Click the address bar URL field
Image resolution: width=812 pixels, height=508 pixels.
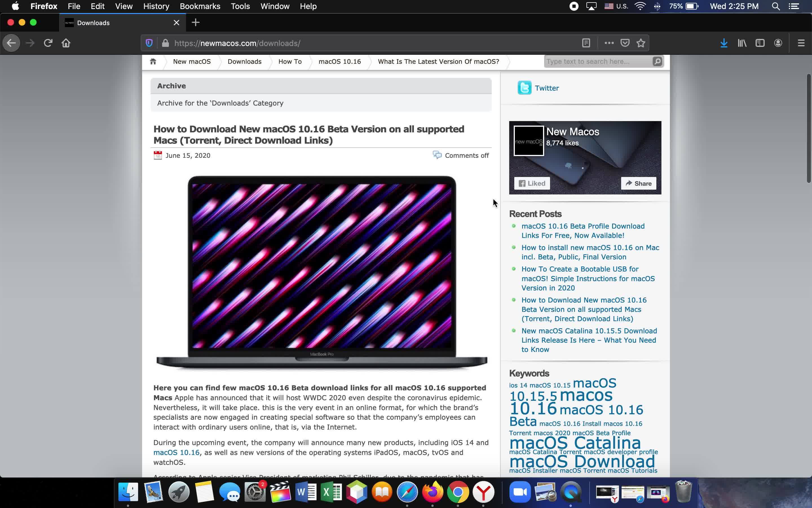376,43
